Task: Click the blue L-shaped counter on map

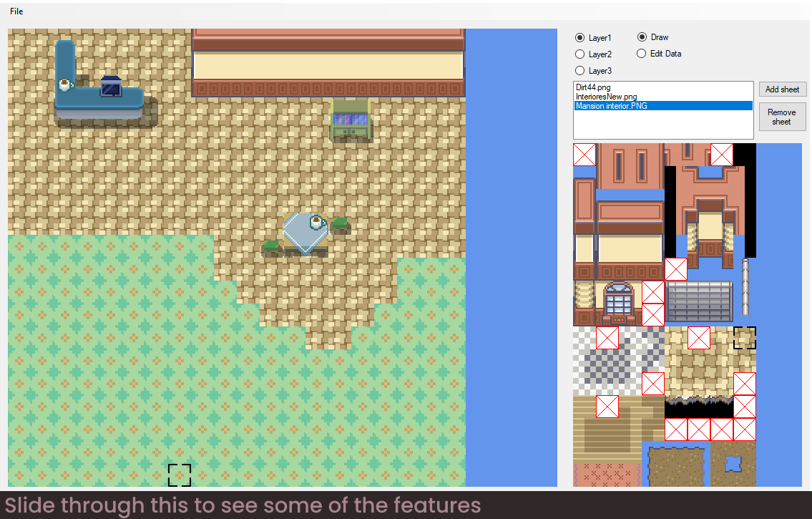Action: pyautogui.click(x=99, y=98)
